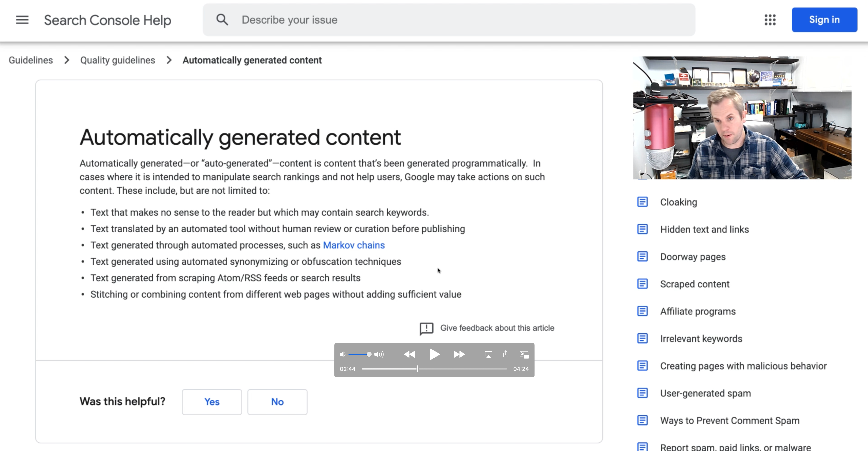
Task: Click document icon beside Irrelevant keywords
Action: (x=642, y=338)
